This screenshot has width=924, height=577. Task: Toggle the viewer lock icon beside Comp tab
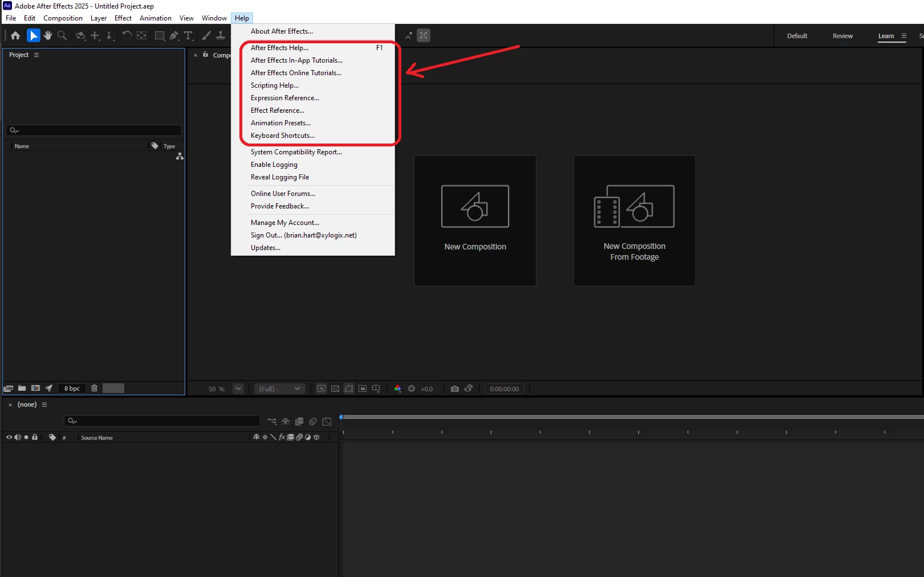click(x=206, y=55)
